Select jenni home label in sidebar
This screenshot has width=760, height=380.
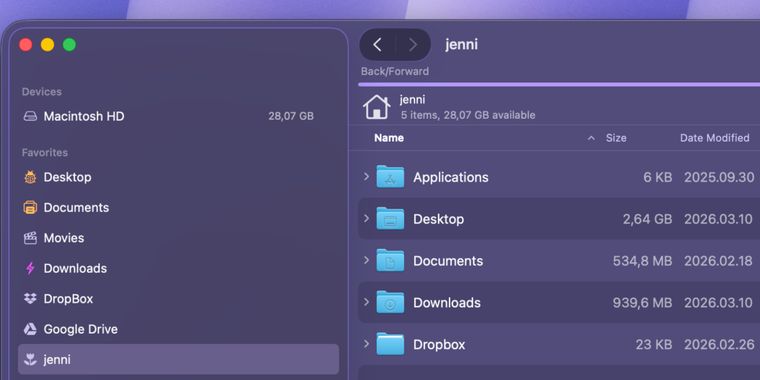coord(57,360)
